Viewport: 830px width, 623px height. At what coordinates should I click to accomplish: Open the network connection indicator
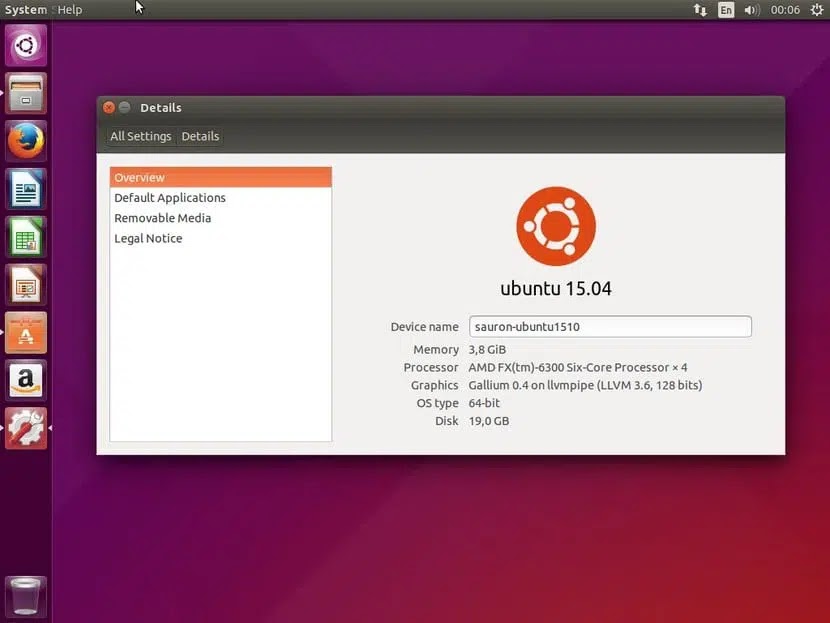point(700,10)
